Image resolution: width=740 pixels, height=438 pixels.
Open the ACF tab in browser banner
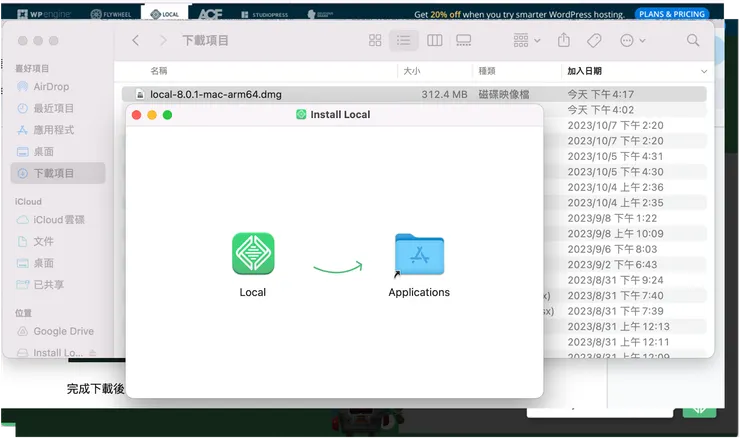tap(210, 14)
